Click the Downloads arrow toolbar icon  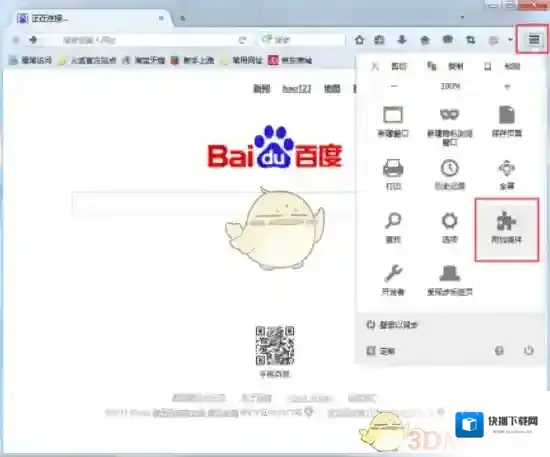click(x=402, y=40)
